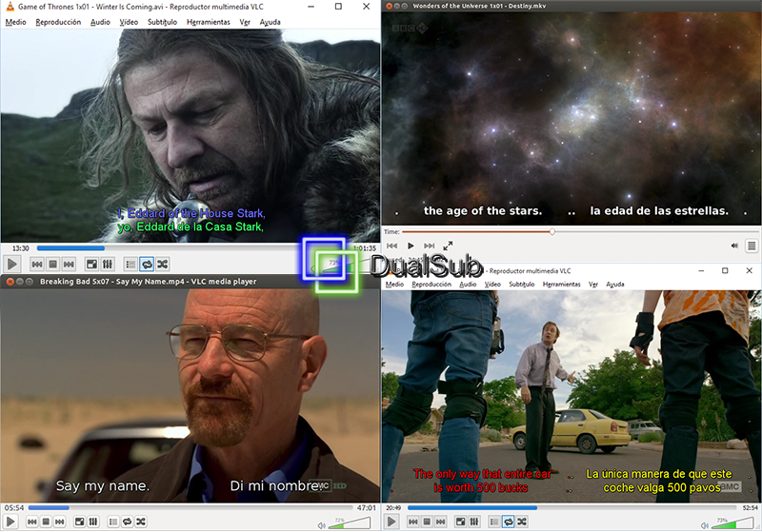This screenshot has height=532, width=762.
Task: Open Ayuda menu in yellow-car video window
Action: click(614, 285)
